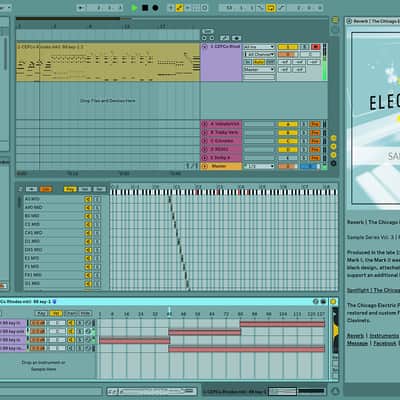Solo return track B
Image resolution: width=400 pixels, height=400 pixels.
[304, 132]
